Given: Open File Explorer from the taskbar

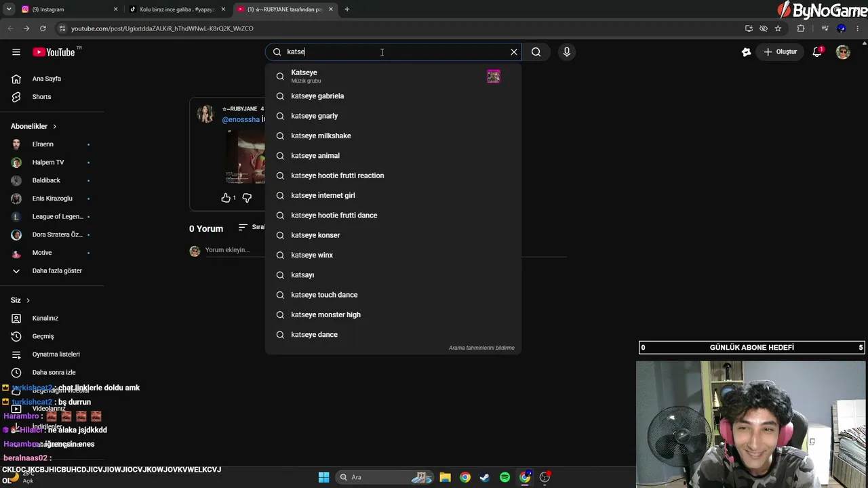Looking at the screenshot, I should [445, 477].
